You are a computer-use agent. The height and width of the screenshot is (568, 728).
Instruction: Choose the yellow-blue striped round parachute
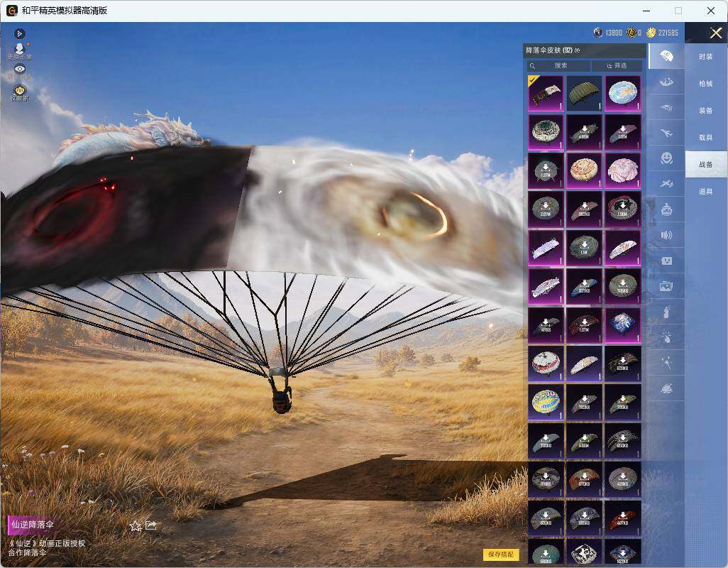(546, 402)
